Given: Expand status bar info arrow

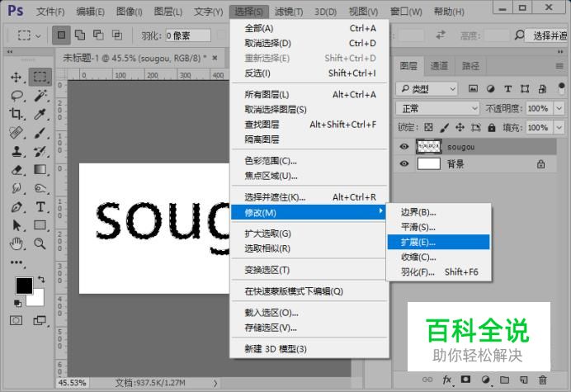Looking at the screenshot, I should coord(215,383).
